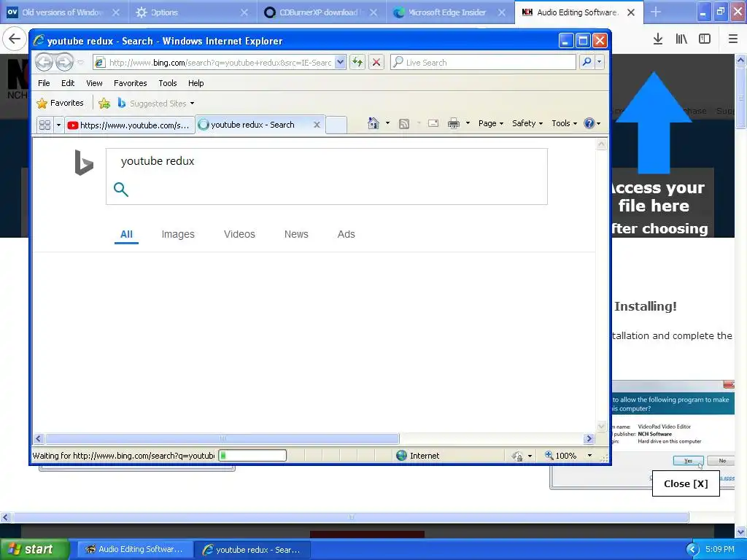The image size is (747, 560).
Task: Open View menu
Action: (x=94, y=83)
